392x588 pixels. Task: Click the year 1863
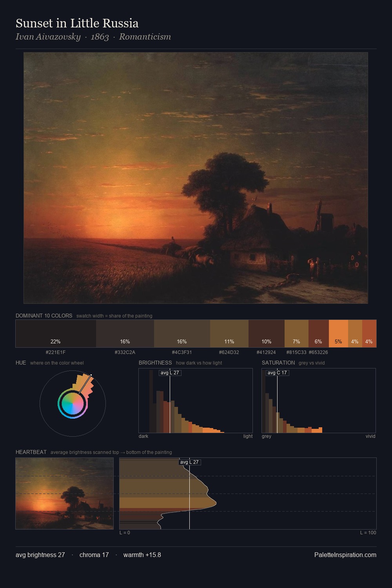coord(100,37)
